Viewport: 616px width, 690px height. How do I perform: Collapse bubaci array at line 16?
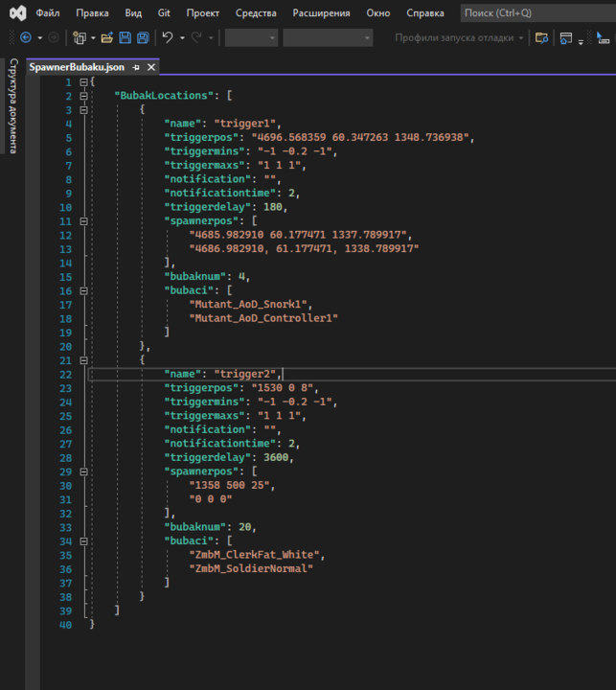pyautogui.click(x=83, y=291)
